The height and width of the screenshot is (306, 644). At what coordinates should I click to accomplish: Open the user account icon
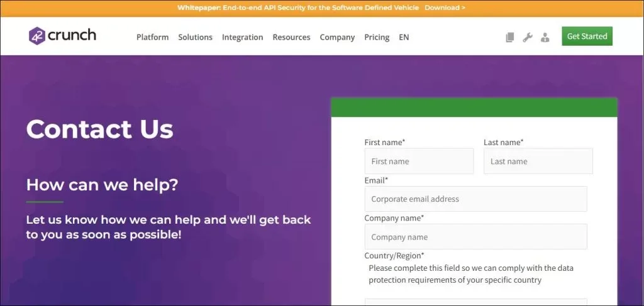click(545, 37)
